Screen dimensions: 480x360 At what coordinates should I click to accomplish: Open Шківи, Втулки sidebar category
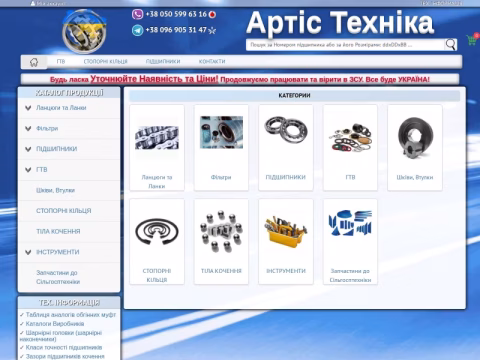pos(55,190)
